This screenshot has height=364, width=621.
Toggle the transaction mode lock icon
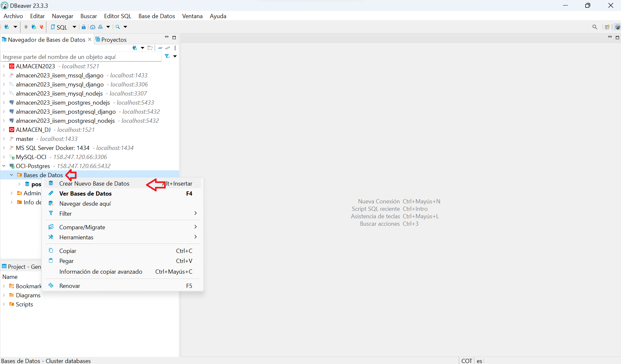click(x=84, y=27)
